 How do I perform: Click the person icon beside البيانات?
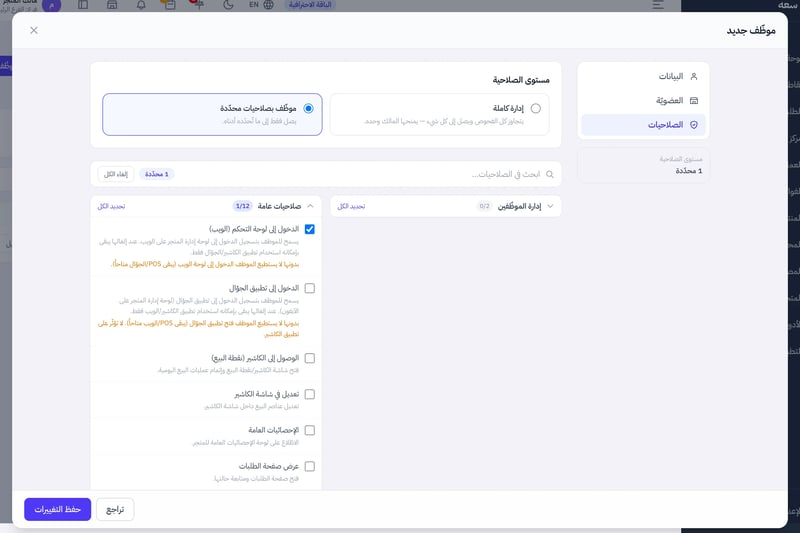[694, 77]
